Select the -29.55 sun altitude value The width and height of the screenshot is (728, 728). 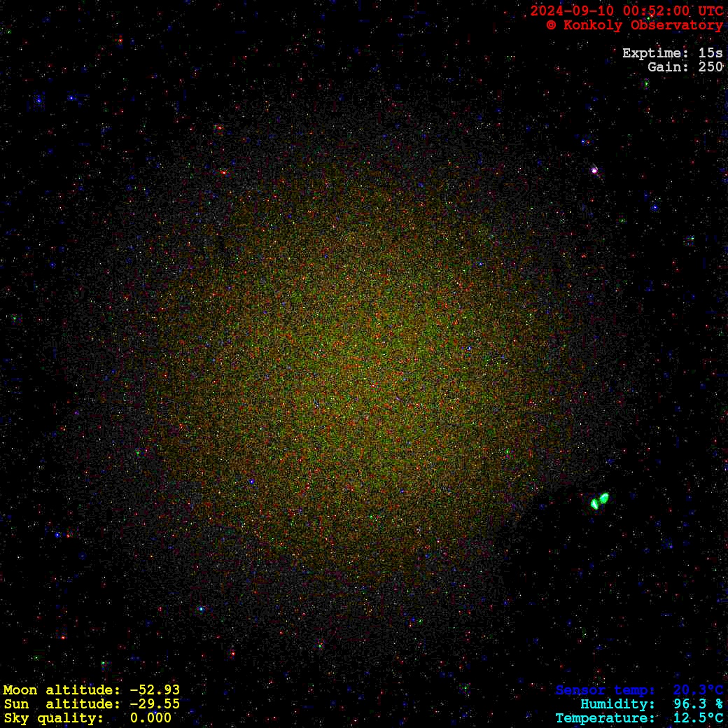(155, 704)
